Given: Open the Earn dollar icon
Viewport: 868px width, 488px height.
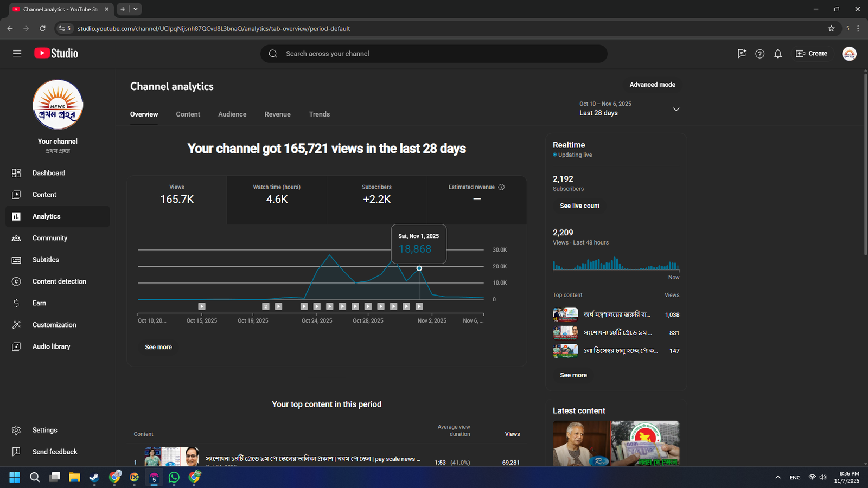Looking at the screenshot, I should pos(16,303).
